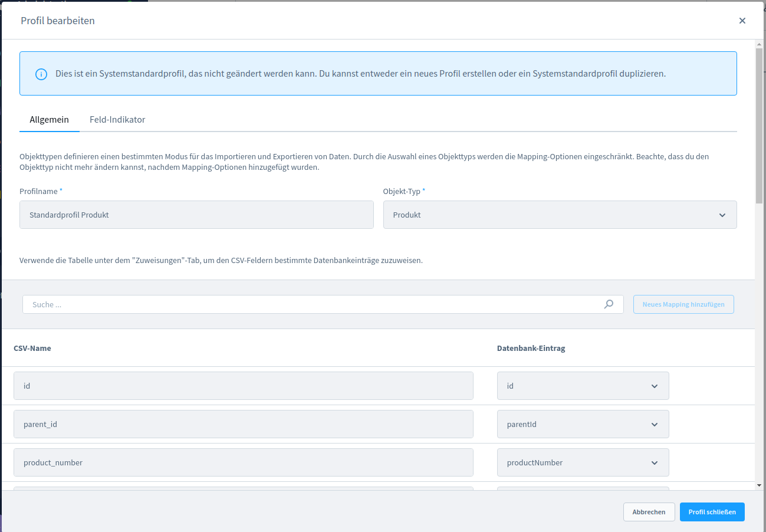766x532 pixels.
Task: Click the Zuweisungen-Tab hint text
Action: tap(221, 260)
